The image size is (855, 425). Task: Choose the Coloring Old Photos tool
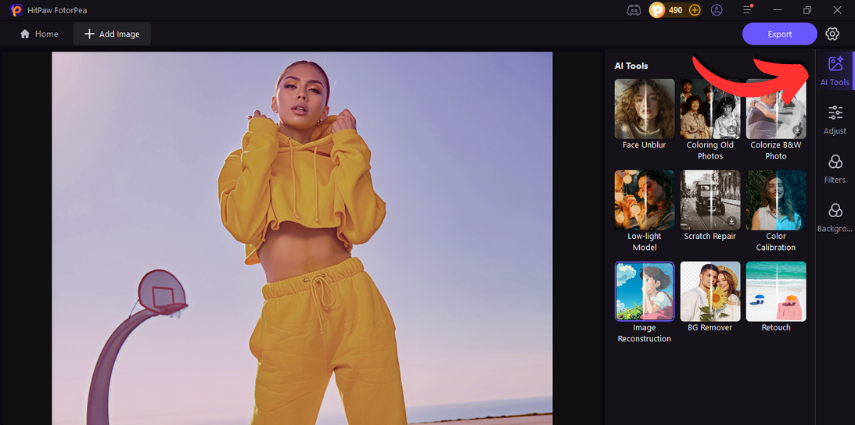(710, 109)
